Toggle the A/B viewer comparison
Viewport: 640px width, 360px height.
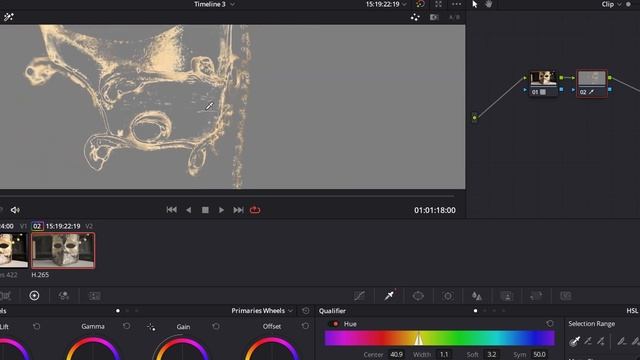pos(454,17)
